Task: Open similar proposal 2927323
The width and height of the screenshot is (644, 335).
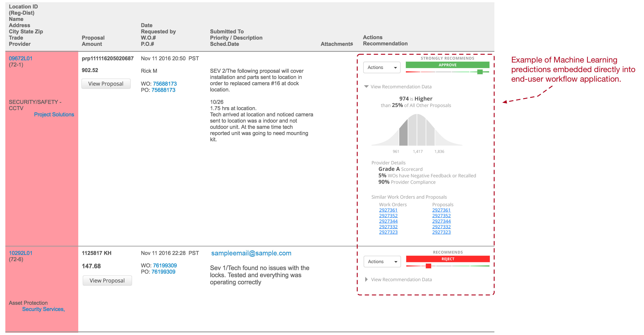Action: point(441,232)
